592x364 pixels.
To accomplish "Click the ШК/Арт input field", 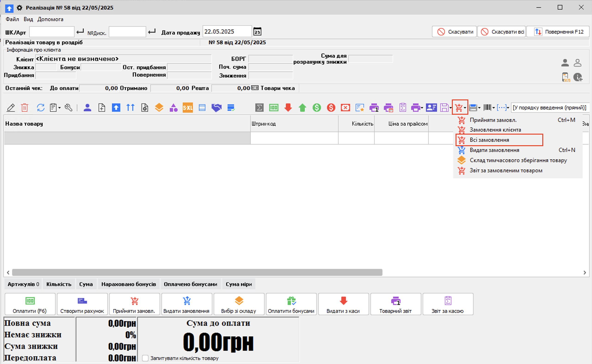I will coord(52,32).
